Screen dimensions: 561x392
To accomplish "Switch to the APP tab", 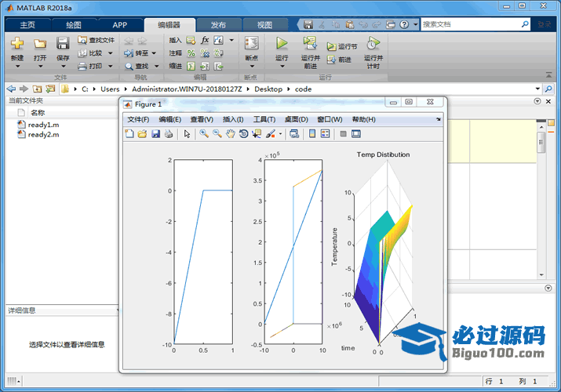I will (120, 25).
